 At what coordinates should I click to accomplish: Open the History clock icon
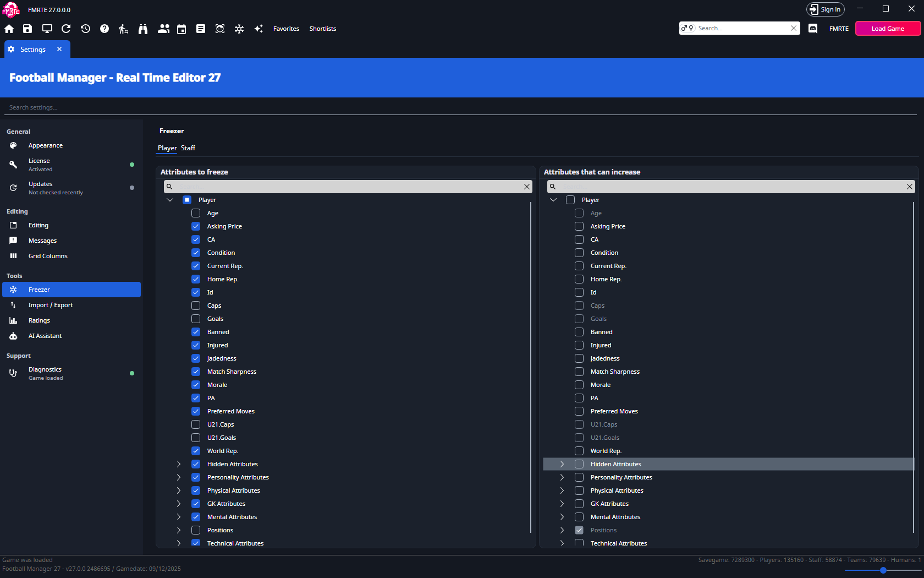85,29
